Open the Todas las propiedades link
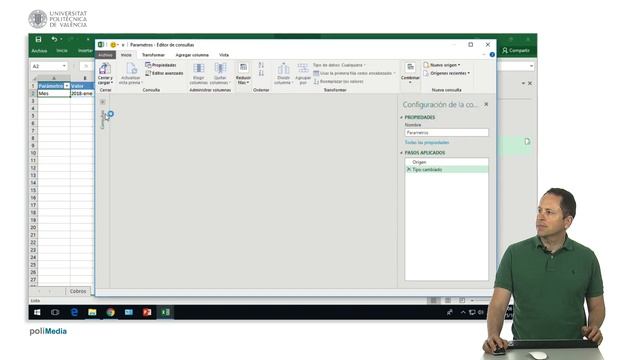Image resolution: width=640 pixels, height=360 pixels. pos(427,142)
